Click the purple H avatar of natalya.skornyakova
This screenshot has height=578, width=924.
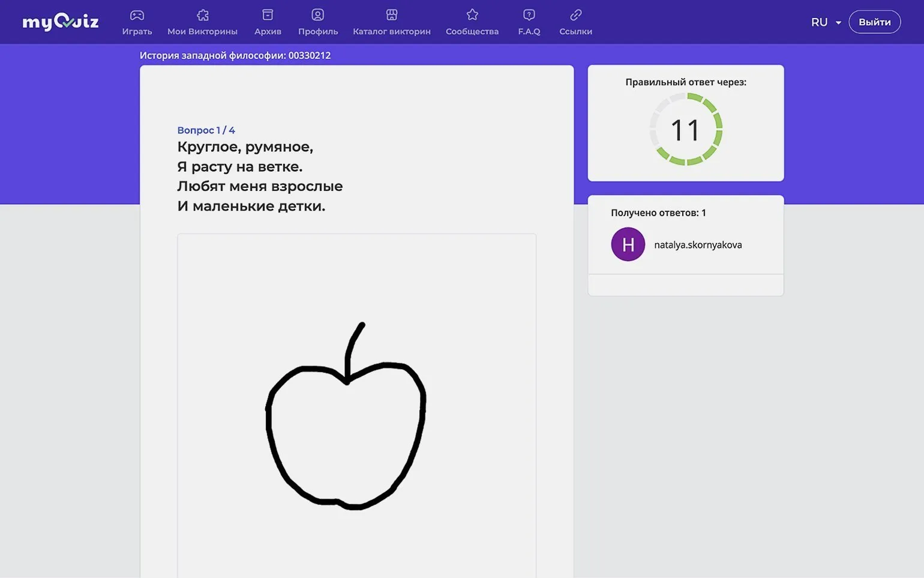pyautogui.click(x=628, y=244)
